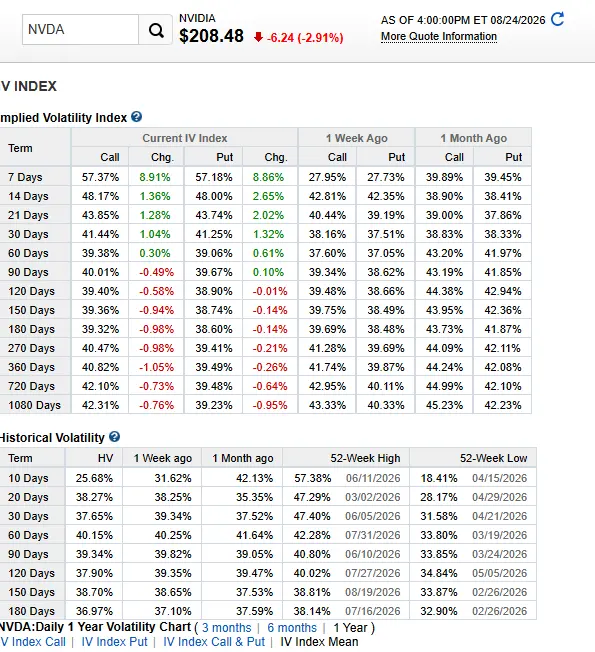Switch chart to 3 months range
The width and height of the screenshot is (595, 652).
[x=227, y=627]
